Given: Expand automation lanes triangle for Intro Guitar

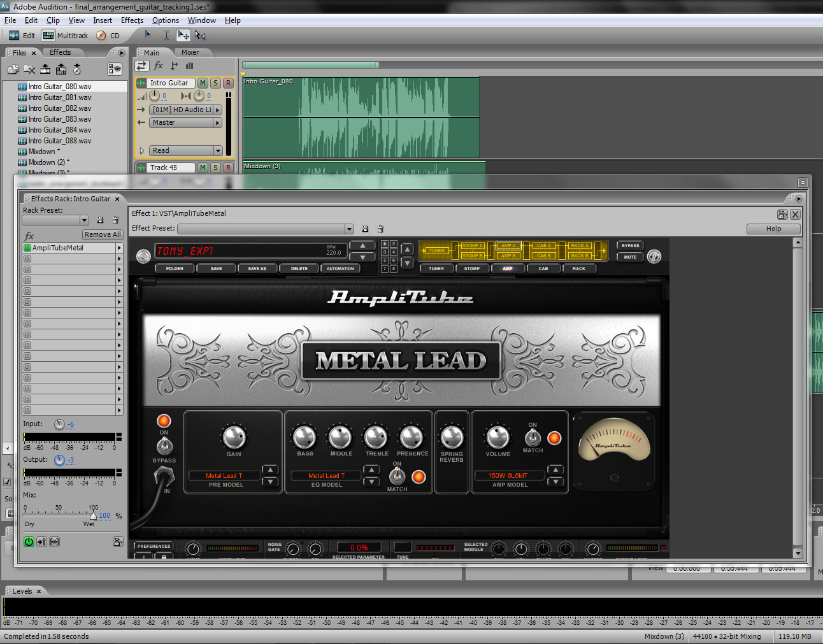Looking at the screenshot, I should [x=141, y=151].
